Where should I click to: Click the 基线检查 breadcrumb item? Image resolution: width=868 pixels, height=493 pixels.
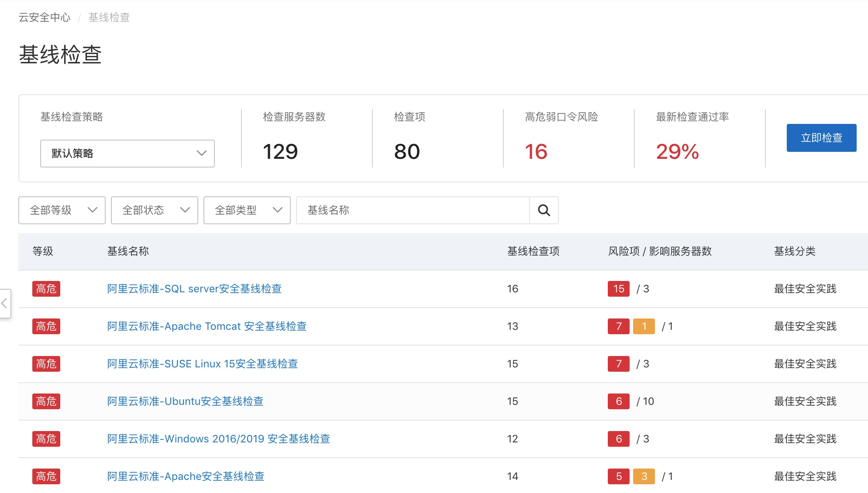(109, 17)
